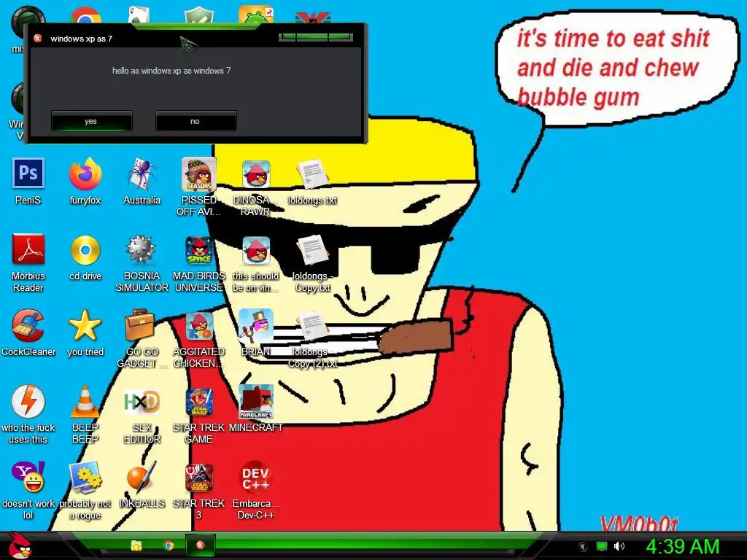This screenshot has width=747, height=560.
Task: Select the active dialog taskbar item
Action: (200, 545)
